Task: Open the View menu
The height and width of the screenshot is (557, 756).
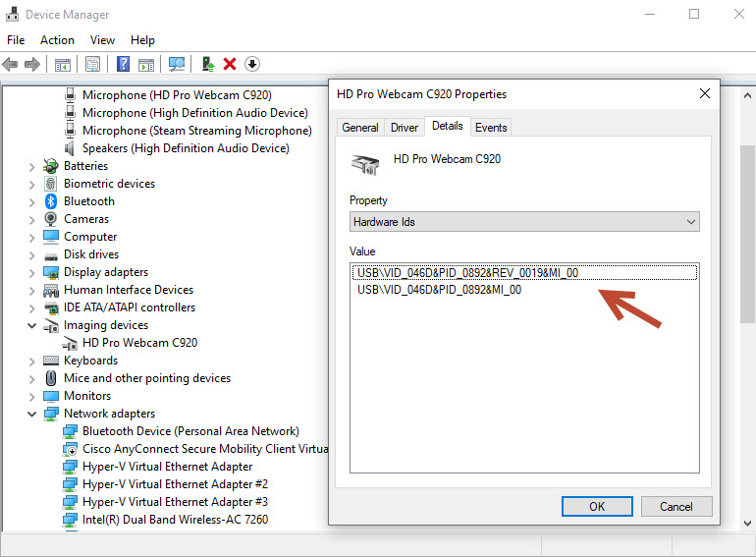Action: (102, 40)
